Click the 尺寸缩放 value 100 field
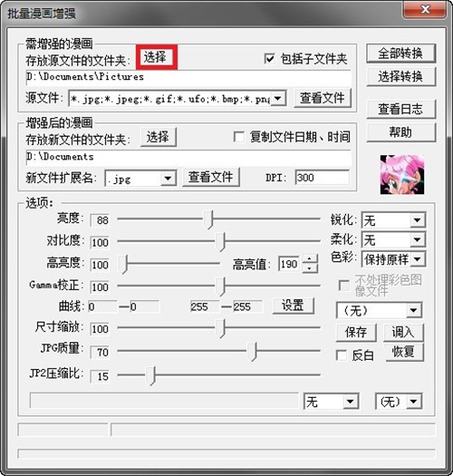The height and width of the screenshot is (476, 453). [100, 329]
